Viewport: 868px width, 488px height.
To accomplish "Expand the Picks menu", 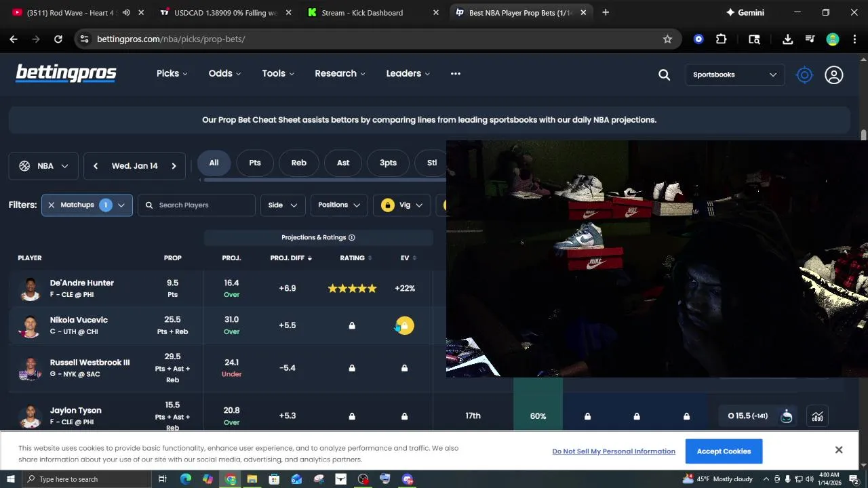I will point(172,73).
